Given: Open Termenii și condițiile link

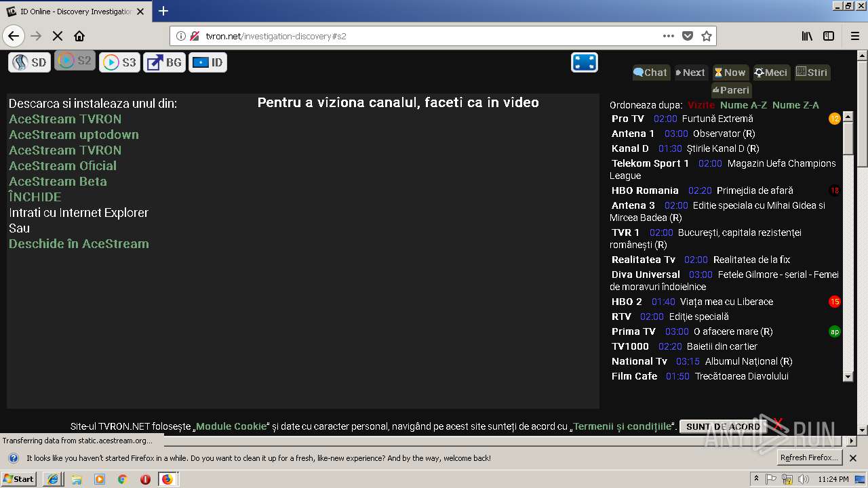Looking at the screenshot, I should (x=622, y=426).
